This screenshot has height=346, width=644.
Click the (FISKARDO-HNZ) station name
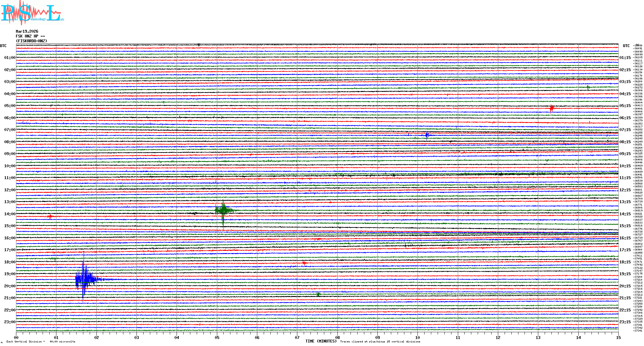31,41
